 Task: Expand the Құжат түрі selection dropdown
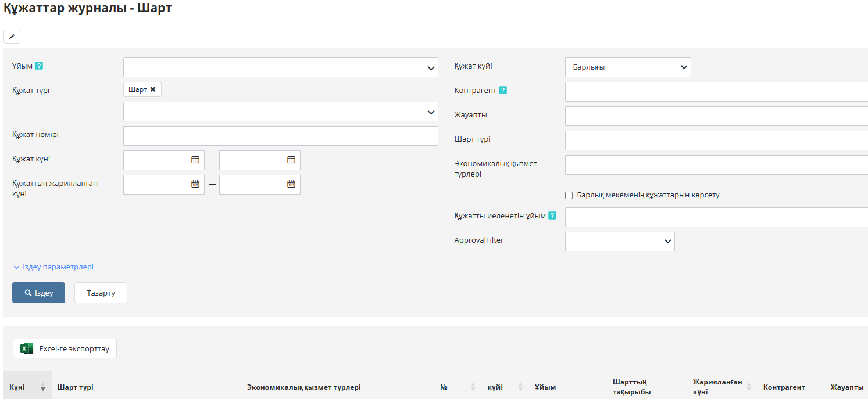pyautogui.click(x=280, y=112)
